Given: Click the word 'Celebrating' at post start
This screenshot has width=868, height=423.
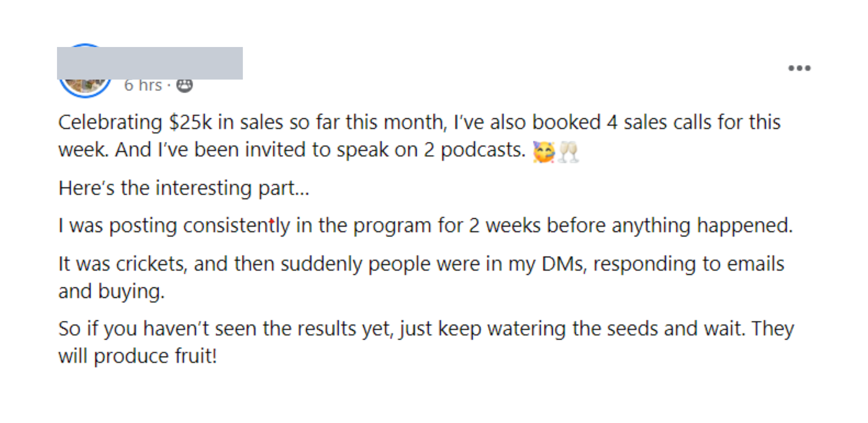Looking at the screenshot, I should (x=110, y=122).
